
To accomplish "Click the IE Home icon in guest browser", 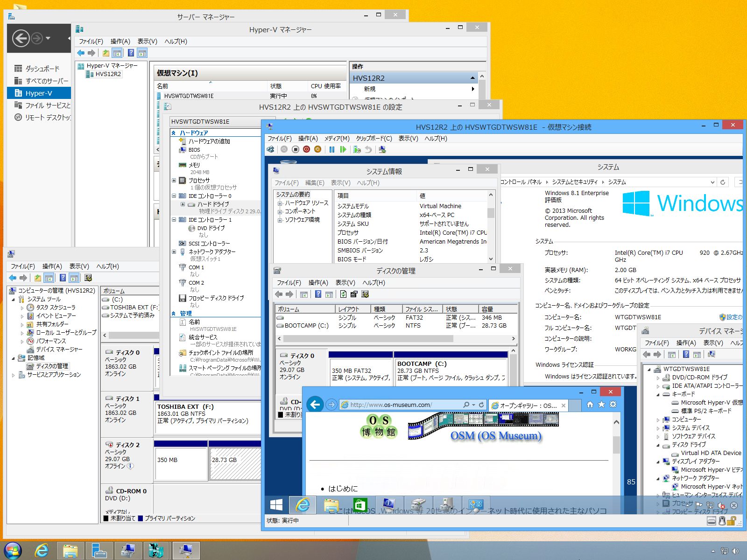I will pyautogui.click(x=590, y=405).
